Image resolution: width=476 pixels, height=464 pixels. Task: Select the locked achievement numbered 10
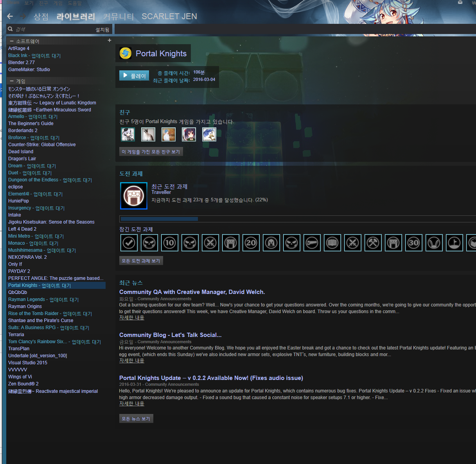pyautogui.click(x=170, y=243)
